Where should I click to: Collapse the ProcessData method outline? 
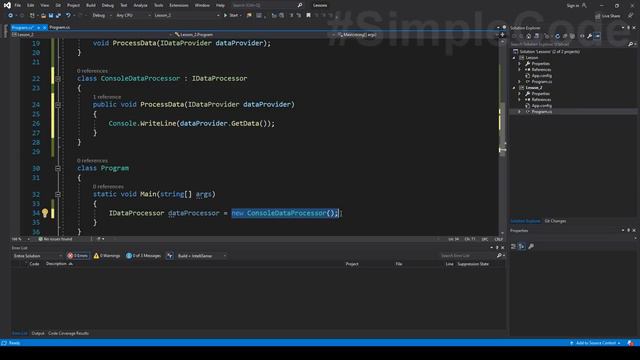click(x=58, y=104)
